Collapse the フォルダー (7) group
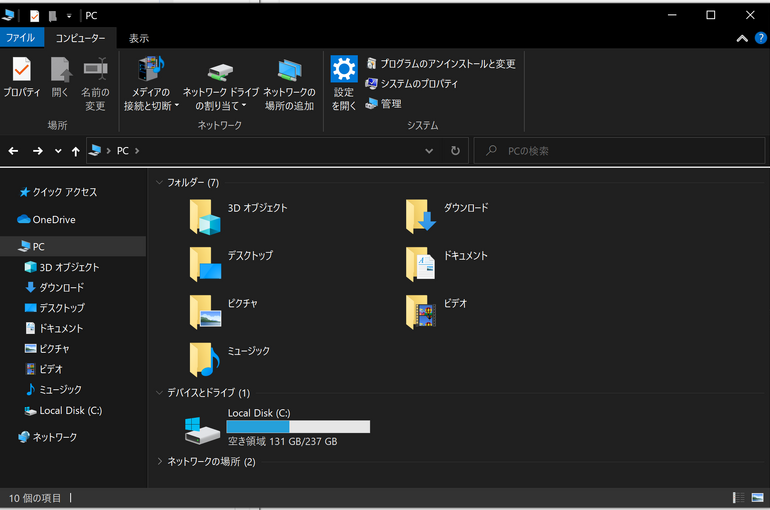 pyautogui.click(x=159, y=183)
